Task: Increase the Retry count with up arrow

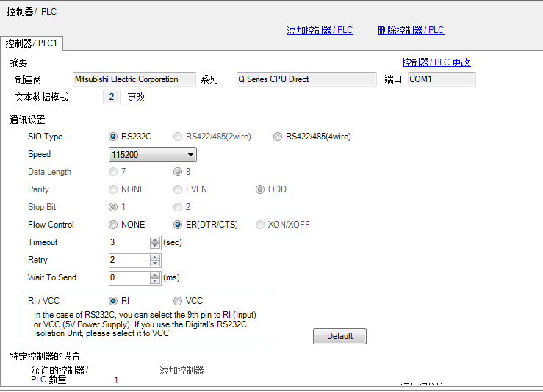Action: [155, 257]
